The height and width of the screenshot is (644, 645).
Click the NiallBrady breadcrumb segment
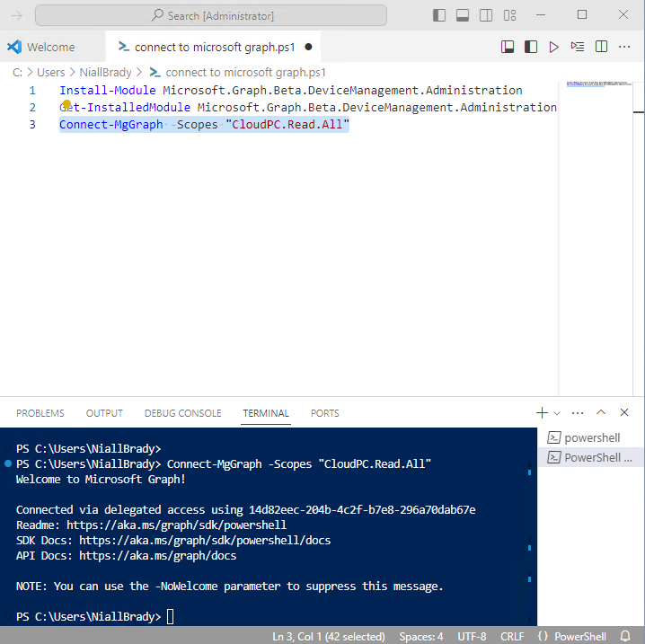coord(105,73)
